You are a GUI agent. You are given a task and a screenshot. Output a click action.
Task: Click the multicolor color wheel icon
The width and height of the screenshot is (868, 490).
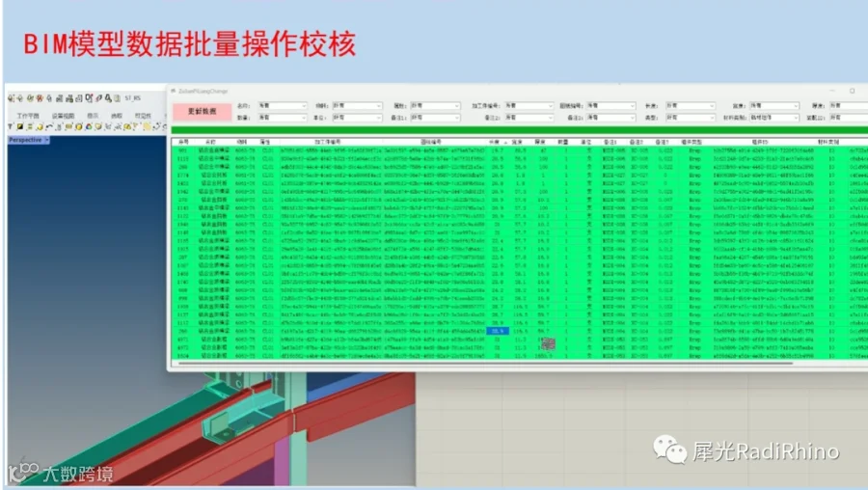89,126
